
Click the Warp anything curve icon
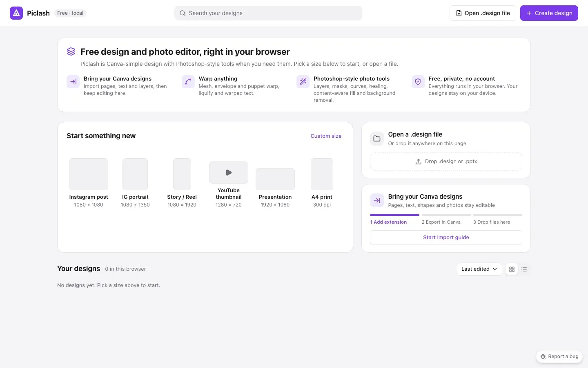(x=188, y=82)
